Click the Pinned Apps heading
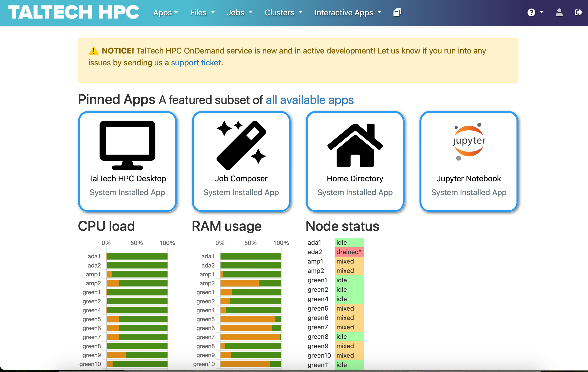 point(117,100)
